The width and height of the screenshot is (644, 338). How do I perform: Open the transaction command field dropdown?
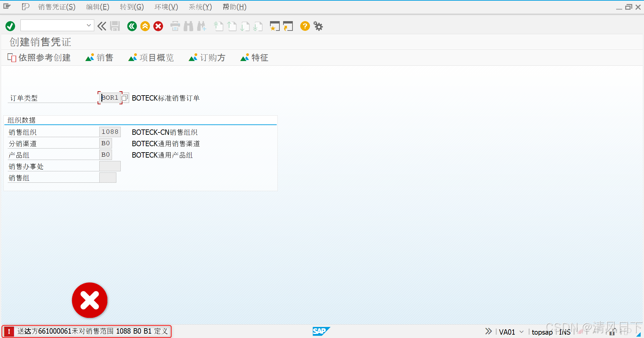tap(89, 25)
